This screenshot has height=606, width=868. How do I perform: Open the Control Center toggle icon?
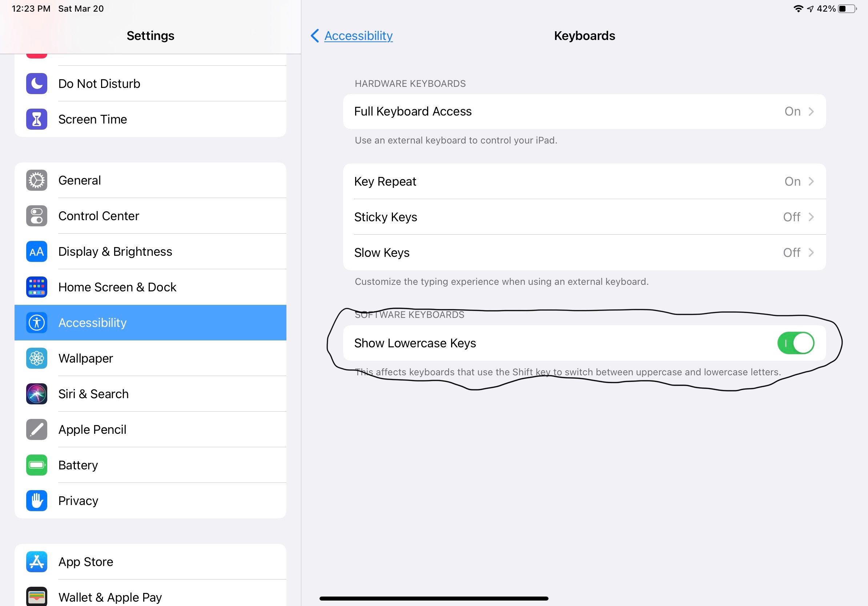[37, 216]
